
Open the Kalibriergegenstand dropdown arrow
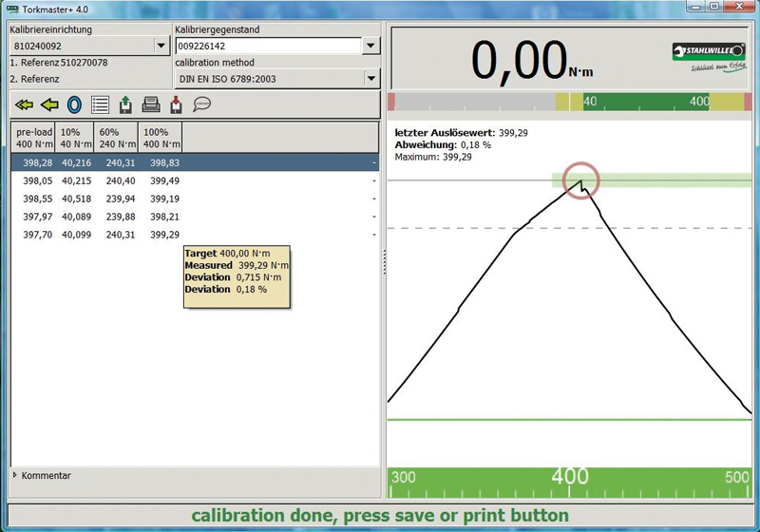370,46
